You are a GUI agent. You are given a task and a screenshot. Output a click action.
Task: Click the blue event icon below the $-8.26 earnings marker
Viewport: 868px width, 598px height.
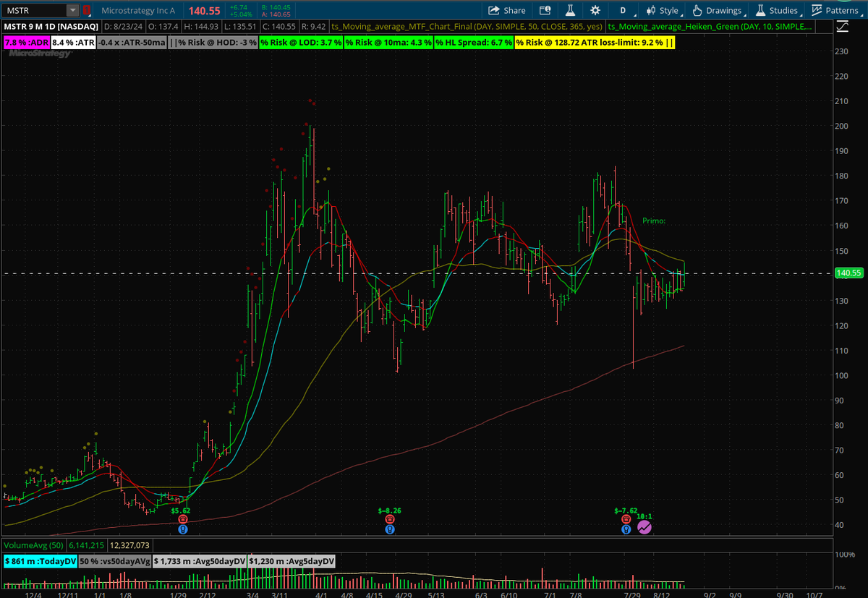(x=390, y=529)
